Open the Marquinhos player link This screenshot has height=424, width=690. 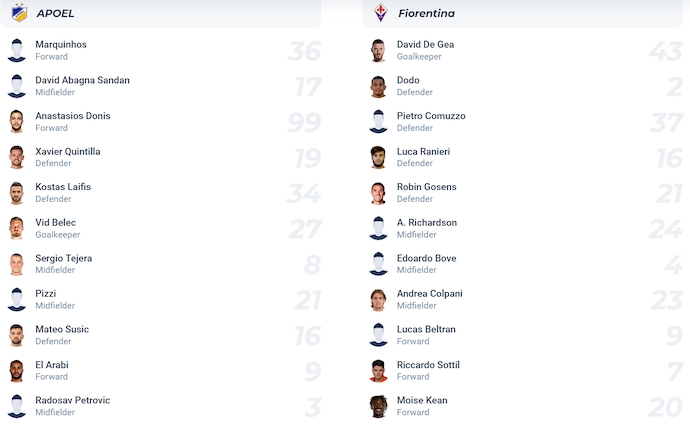(61, 44)
